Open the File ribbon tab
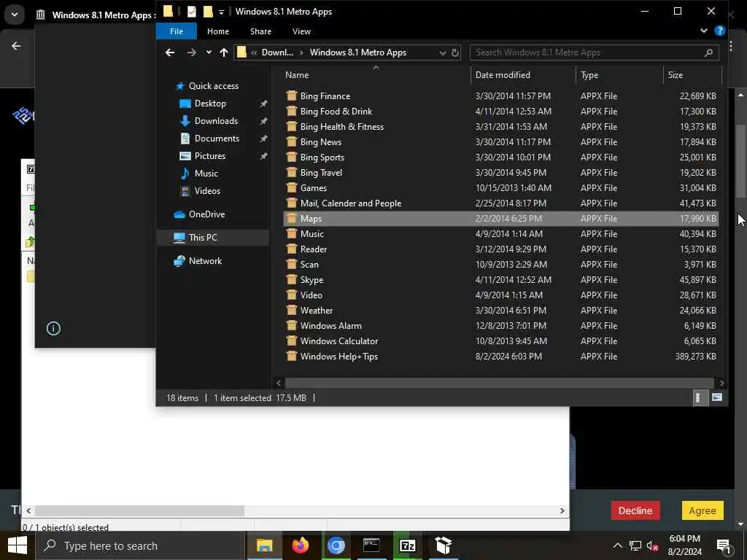Screen dimensions: 747x560 [x=177, y=31]
